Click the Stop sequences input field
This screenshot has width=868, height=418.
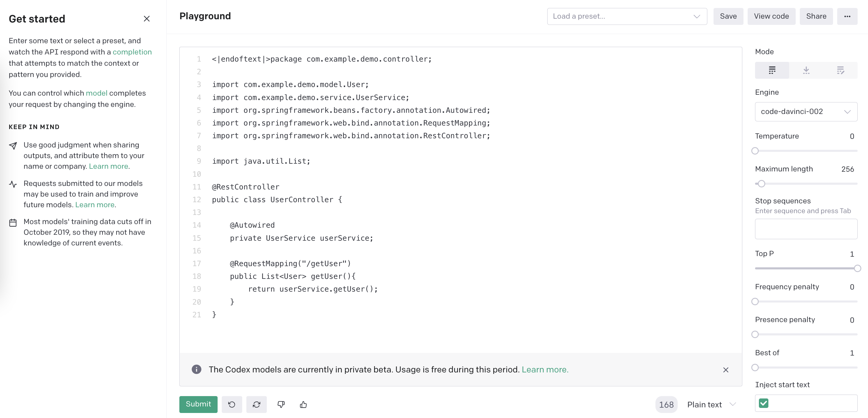[x=806, y=229]
